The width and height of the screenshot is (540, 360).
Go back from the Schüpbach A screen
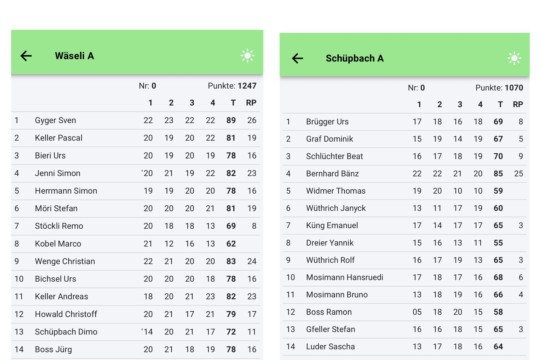click(x=297, y=58)
